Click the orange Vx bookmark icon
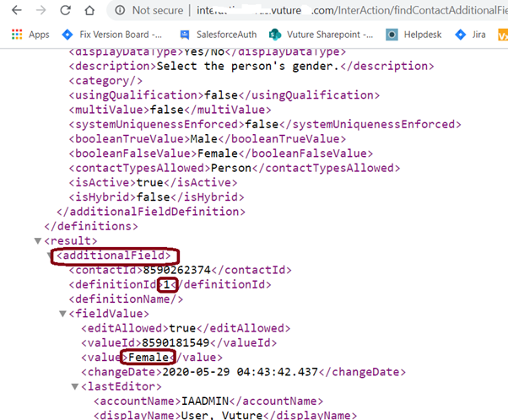The width and height of the screenshot is (508, 420). [x=503, y=35]
